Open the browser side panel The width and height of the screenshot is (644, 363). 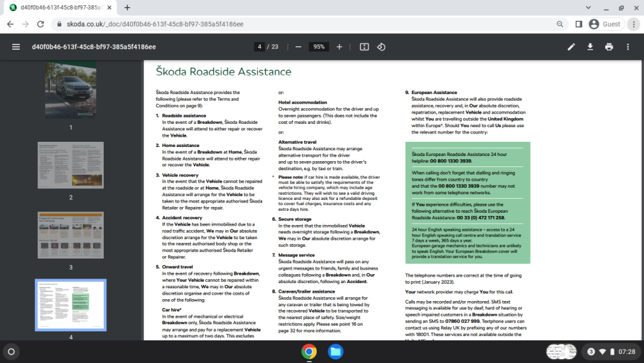coord(579,25)
